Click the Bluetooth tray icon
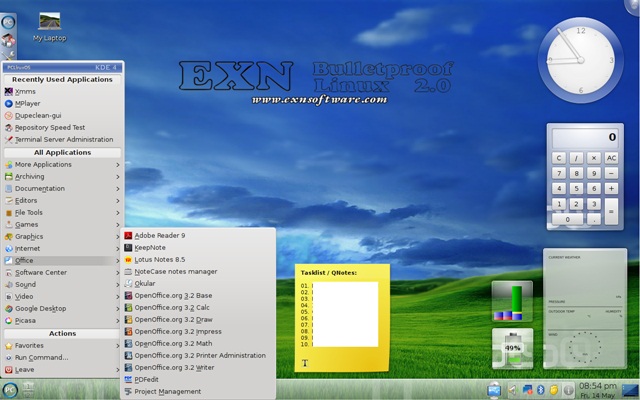640x400 pixels. tap(541, 390)
